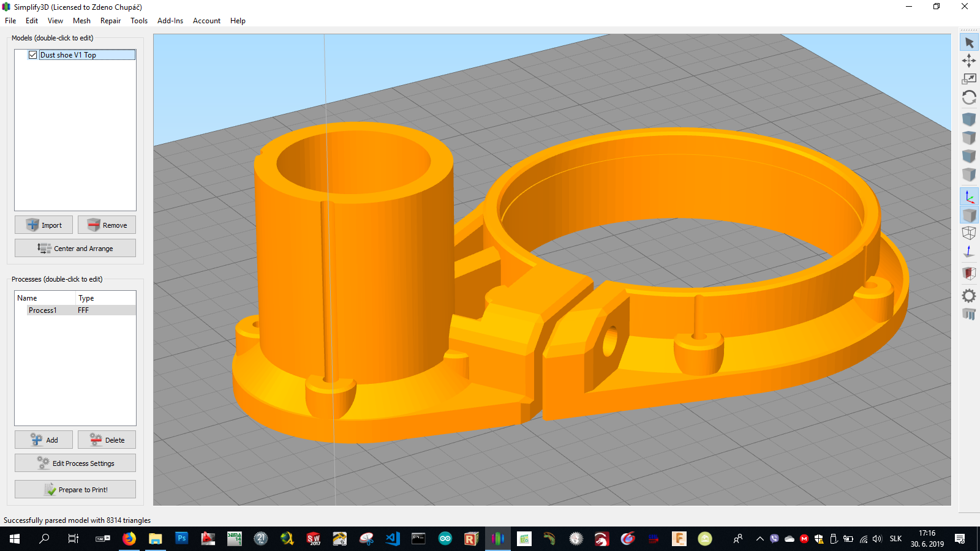Toggle solid model rendering
This screenshot has height=551, width=980.
coord(969,215)
